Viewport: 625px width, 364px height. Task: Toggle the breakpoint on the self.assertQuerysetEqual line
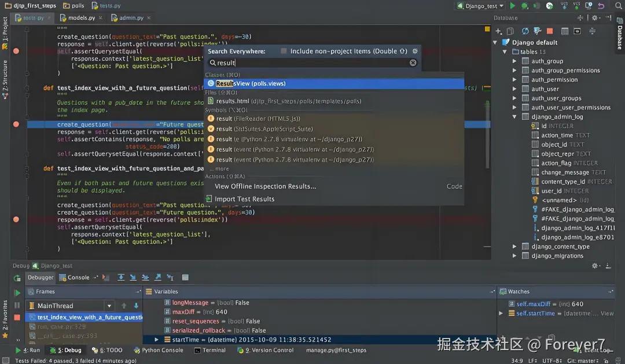click(16, 51)
